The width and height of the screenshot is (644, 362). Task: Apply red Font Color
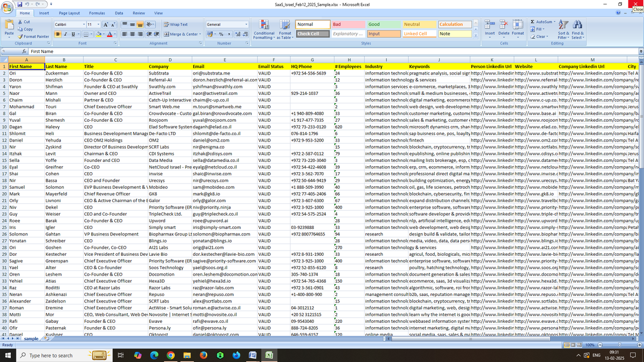tap(110, 34)
